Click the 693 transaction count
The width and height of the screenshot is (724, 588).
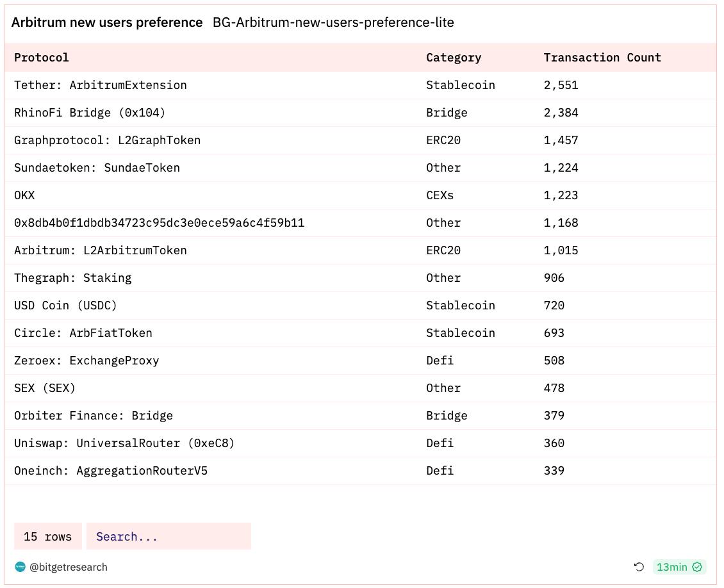(554, 333)
